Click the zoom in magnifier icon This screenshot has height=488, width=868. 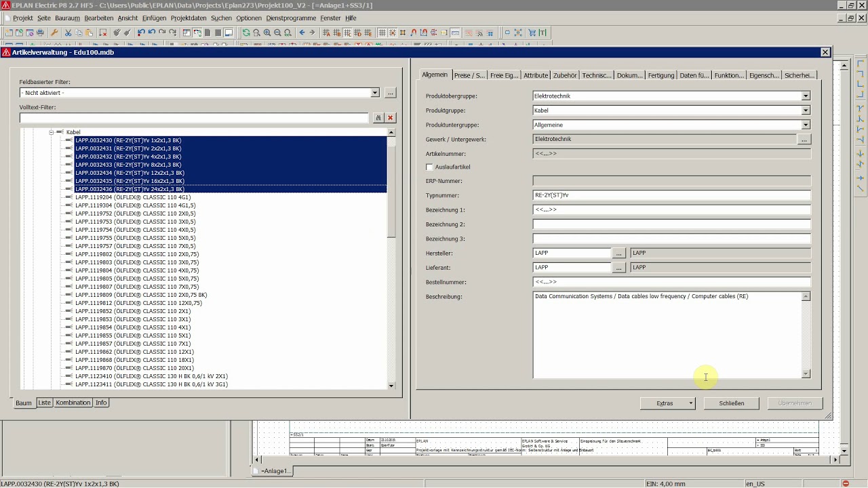click(x=267, y=33)
